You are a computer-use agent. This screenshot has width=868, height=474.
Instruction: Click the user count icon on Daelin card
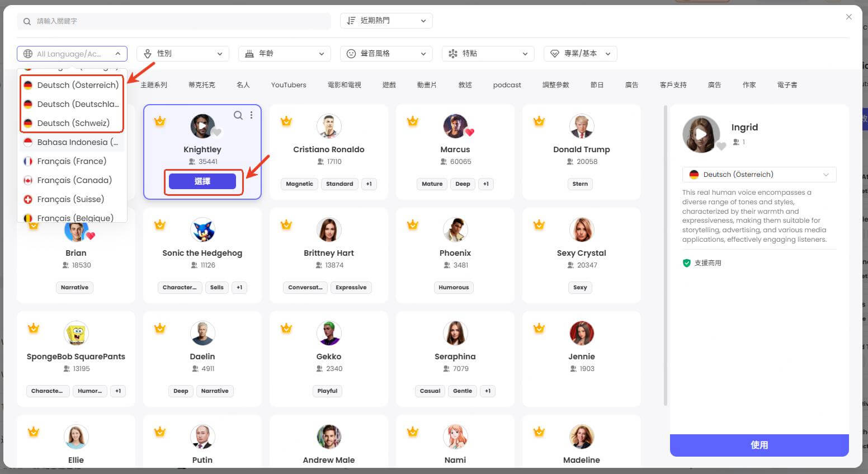tap(195, 369)
